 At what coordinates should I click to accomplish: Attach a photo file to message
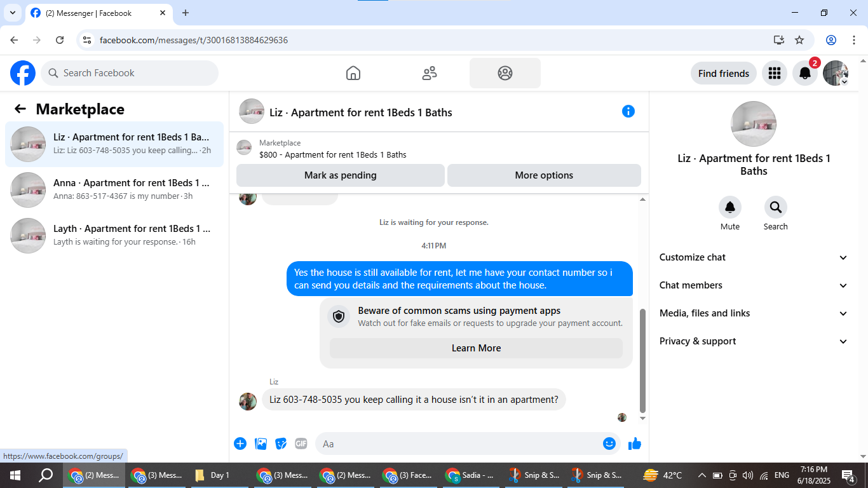click(261, 444)
